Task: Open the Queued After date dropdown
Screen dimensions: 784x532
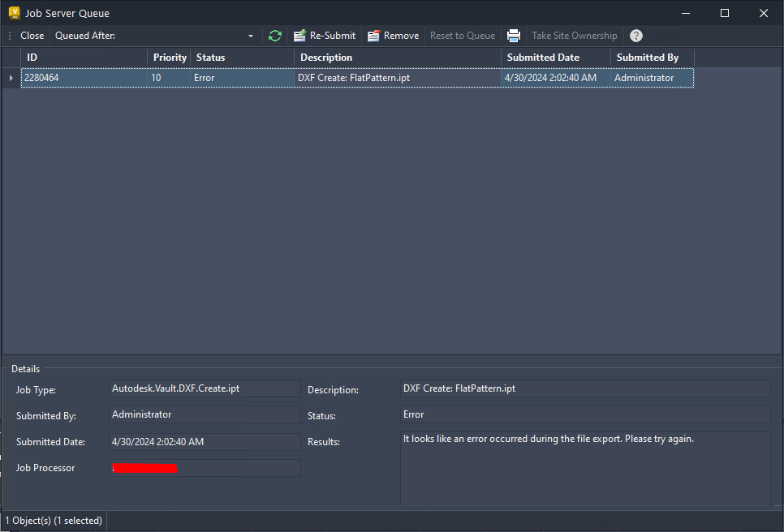Action: click(x=251, y=36)
